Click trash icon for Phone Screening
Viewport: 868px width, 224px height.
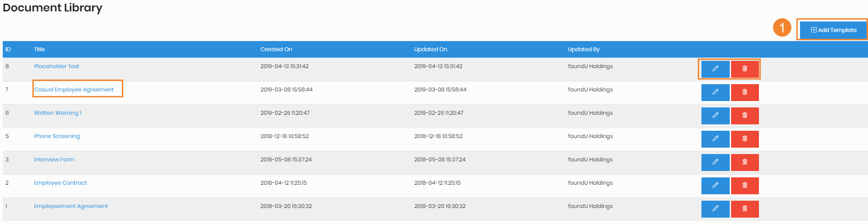tap(744, 139)
